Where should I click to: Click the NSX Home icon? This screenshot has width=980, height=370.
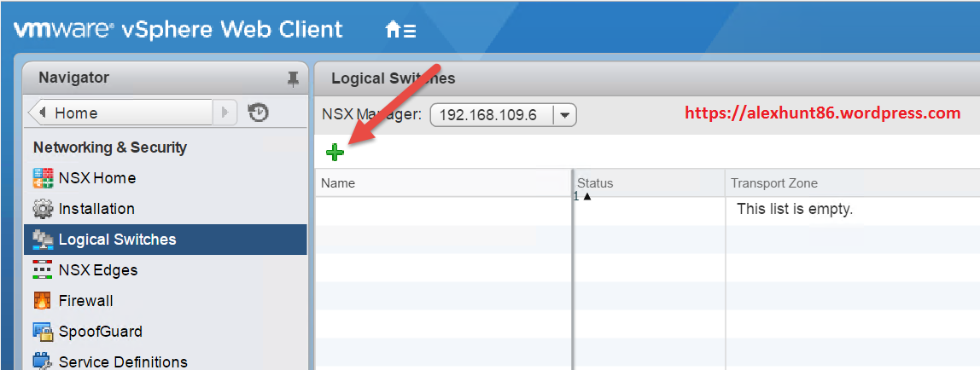click(44, 178)
